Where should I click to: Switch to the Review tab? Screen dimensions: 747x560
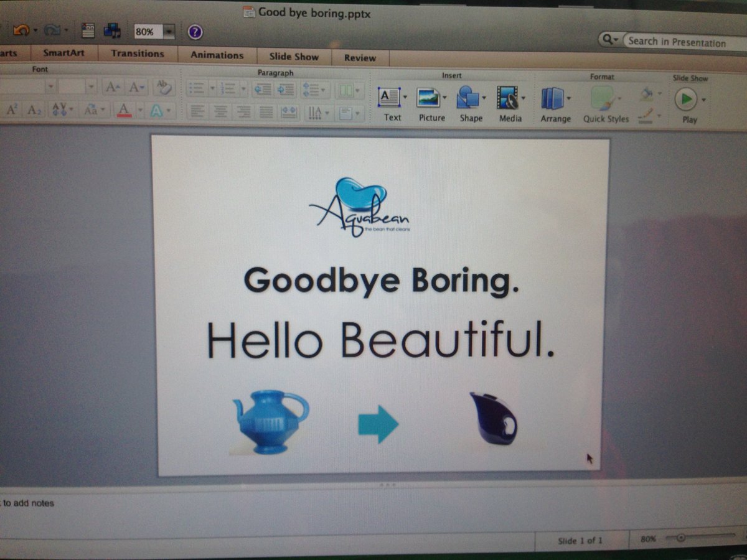pyautogui.click(x=360, y=57)
